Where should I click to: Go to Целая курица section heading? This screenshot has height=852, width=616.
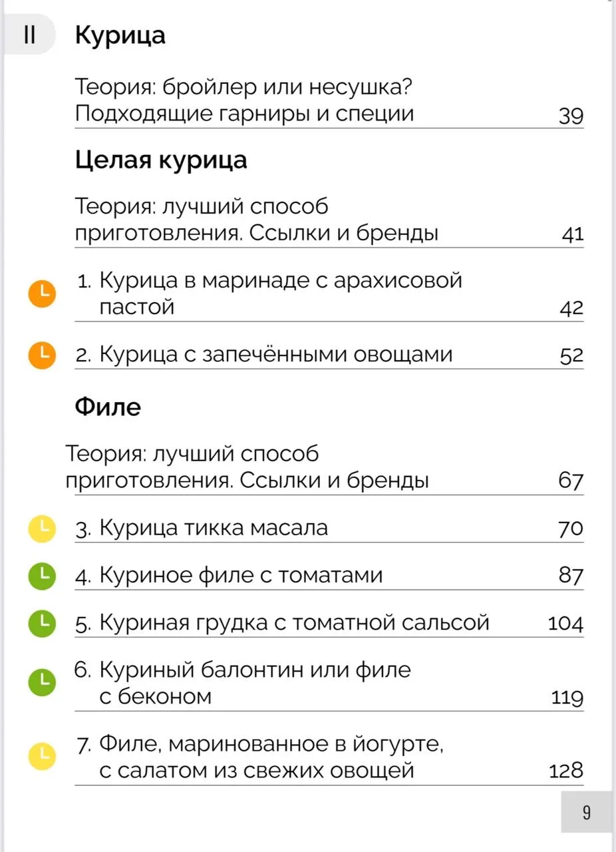click(x=160, y=160)
